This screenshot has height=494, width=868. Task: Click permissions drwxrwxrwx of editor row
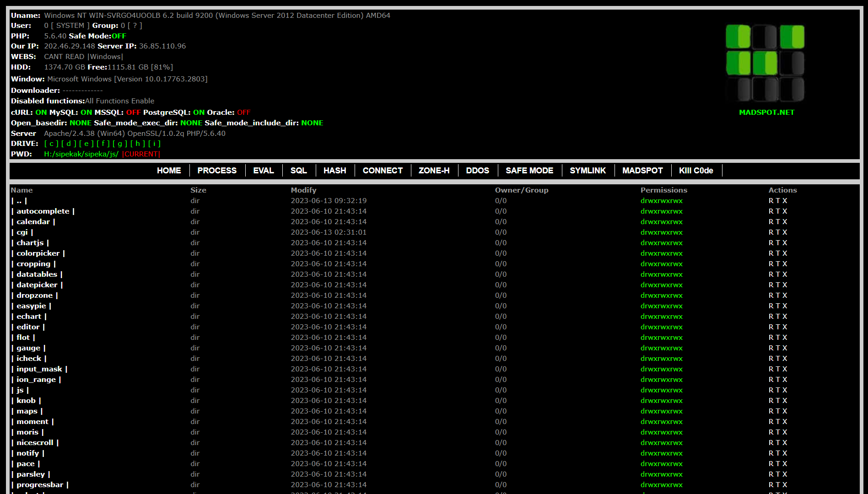pos(662,327)
